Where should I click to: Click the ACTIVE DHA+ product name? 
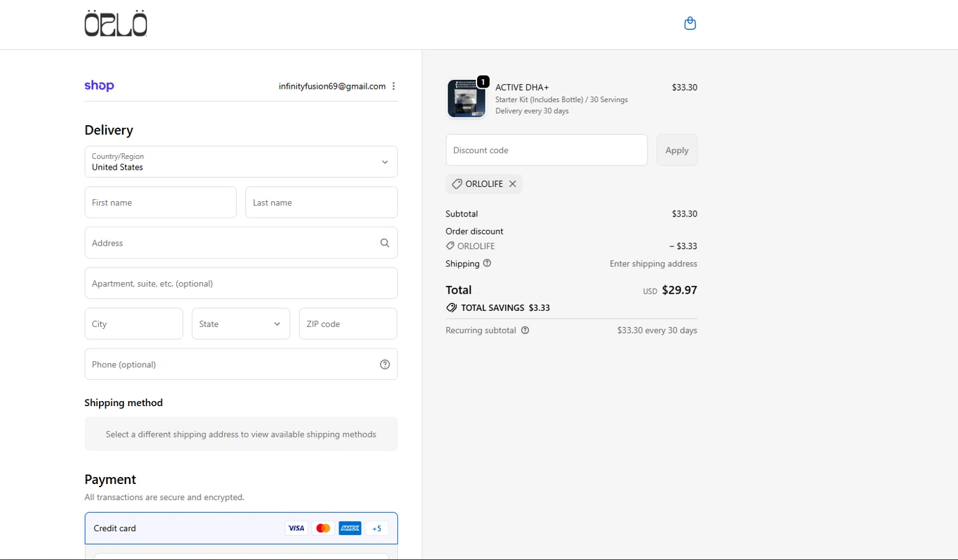[522, 87]
